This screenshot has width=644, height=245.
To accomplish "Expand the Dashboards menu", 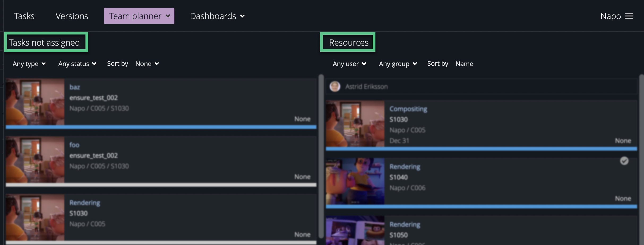I will pyautogui.click(x=217, y=16).
